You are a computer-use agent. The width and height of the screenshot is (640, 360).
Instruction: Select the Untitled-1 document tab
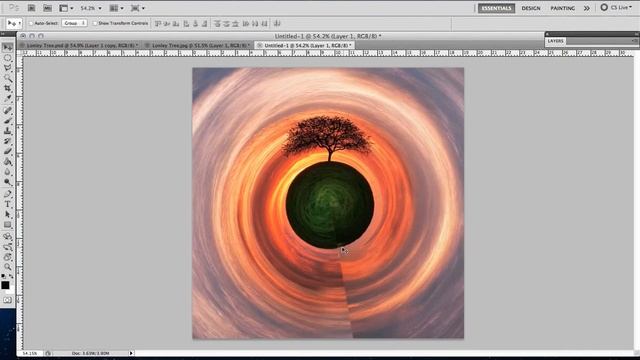pos(304,45)
